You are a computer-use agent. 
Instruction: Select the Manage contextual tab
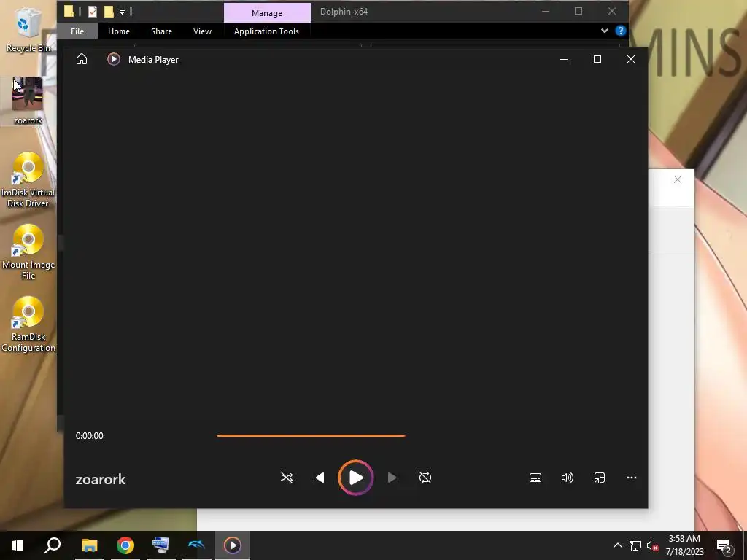[x=267, y=13]
